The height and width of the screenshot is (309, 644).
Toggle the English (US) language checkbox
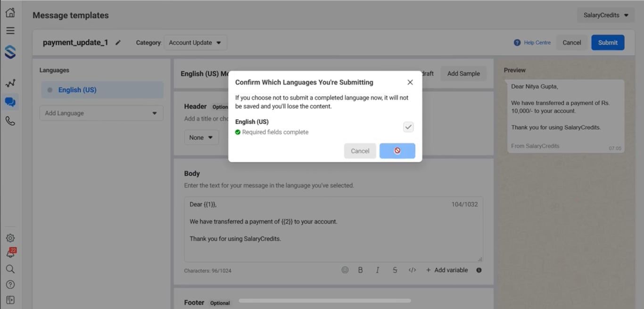pos(408,127)
